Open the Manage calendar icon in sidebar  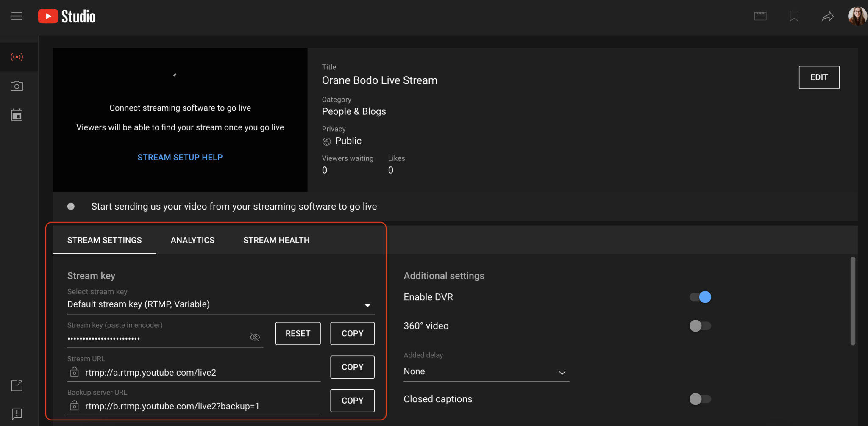17,115
